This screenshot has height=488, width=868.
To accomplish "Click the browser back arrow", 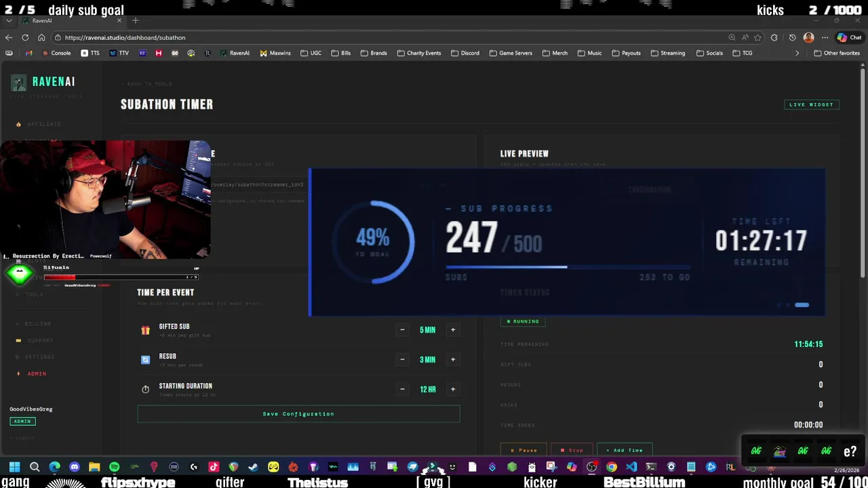I will pyautogui.click(x=9, y=37).
